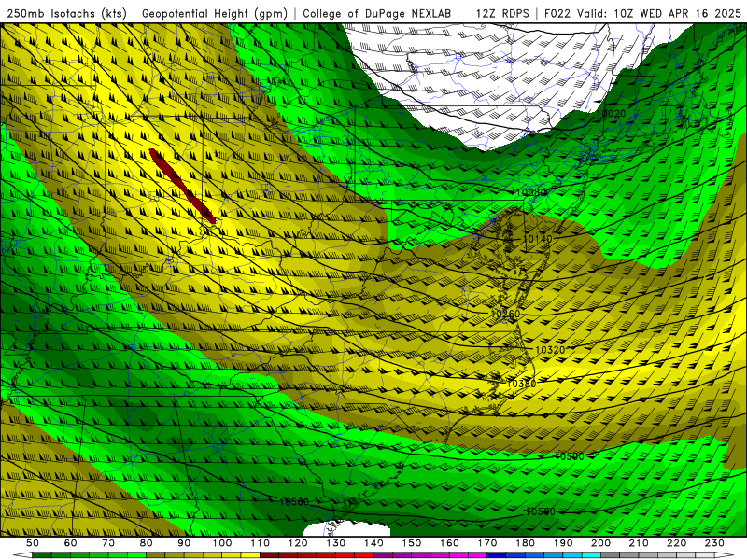Image resolution: width=747 pixels, height=560 pixels.
Task: Select the dark gray swatch right of 200
Action: [611, 555]
